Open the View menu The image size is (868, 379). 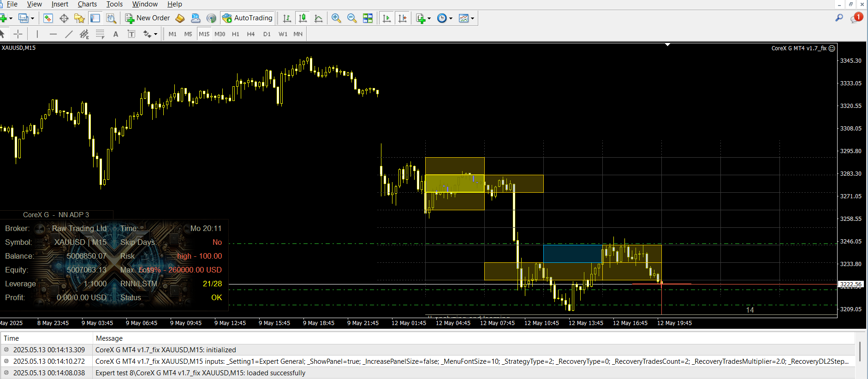coord(34,4)
